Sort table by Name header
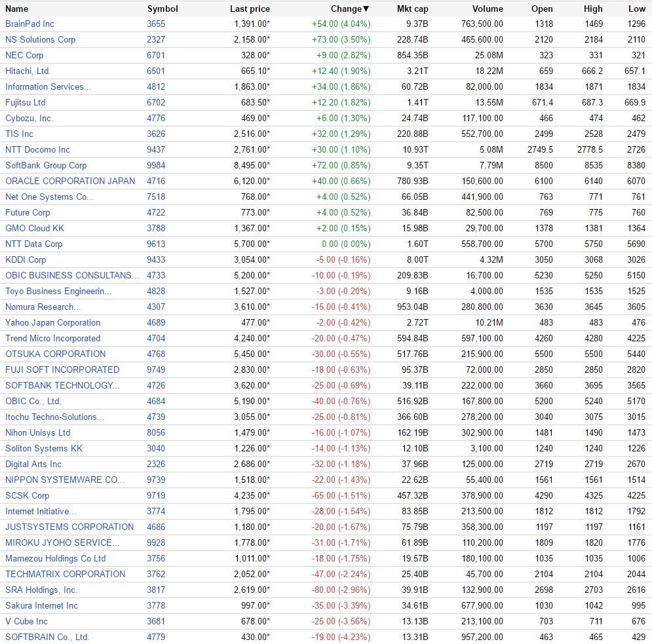Image resolution: width=652 pixels, height=644 pixels. [x=16, y=9]
